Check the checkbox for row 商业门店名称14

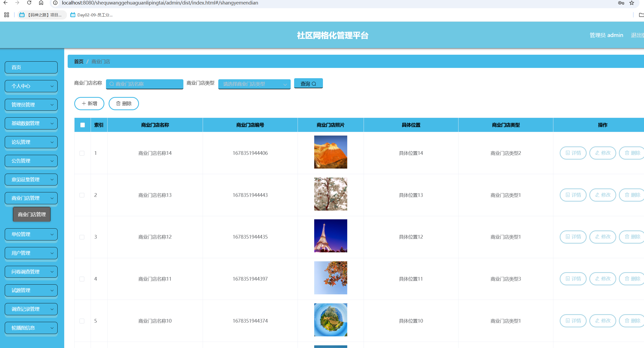[x=82, y=153]
